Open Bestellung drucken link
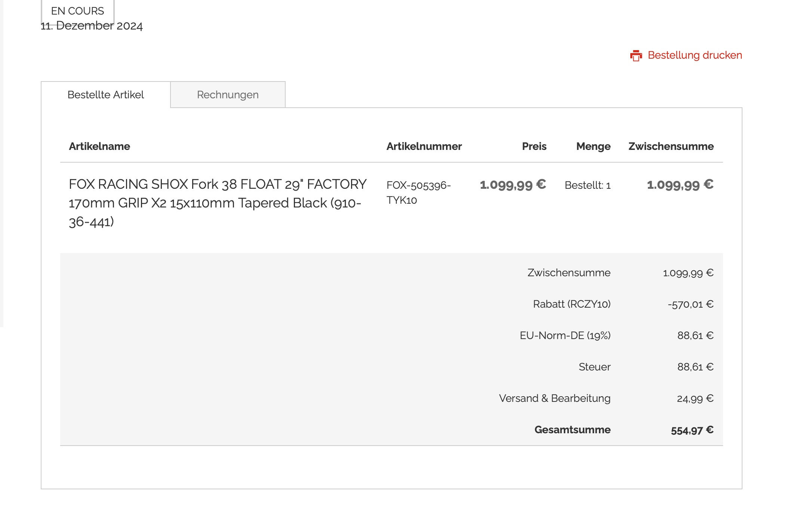The width and height of the screenshot is (812, 517). pyautogui.click(x=695, y=55)
